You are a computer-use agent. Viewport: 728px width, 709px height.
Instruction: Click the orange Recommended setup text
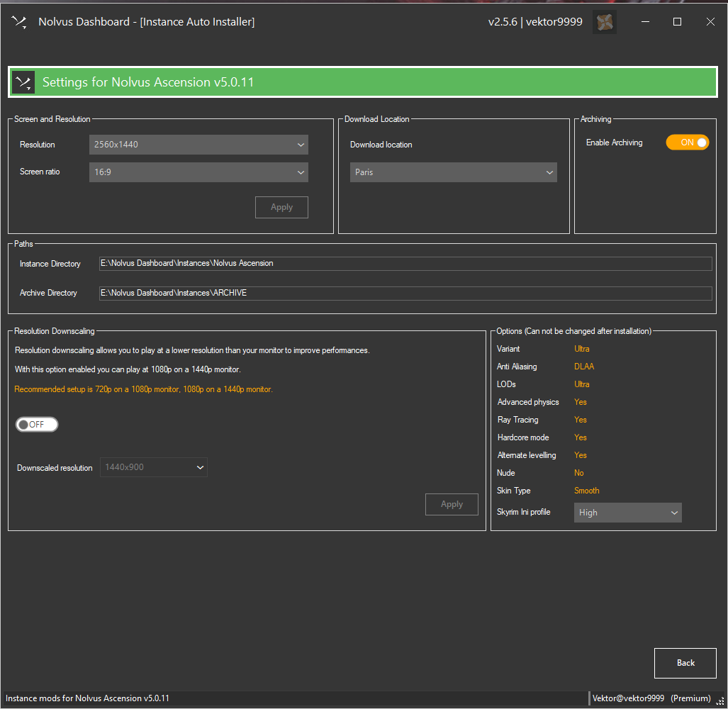(x=143, y=389)
